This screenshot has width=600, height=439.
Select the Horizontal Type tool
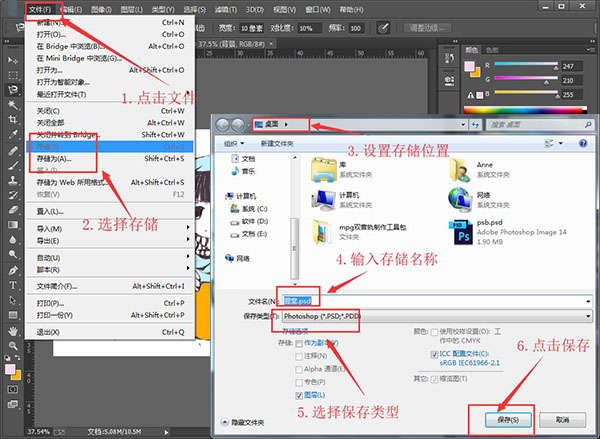pyautogui.click(x=13, y=285)
